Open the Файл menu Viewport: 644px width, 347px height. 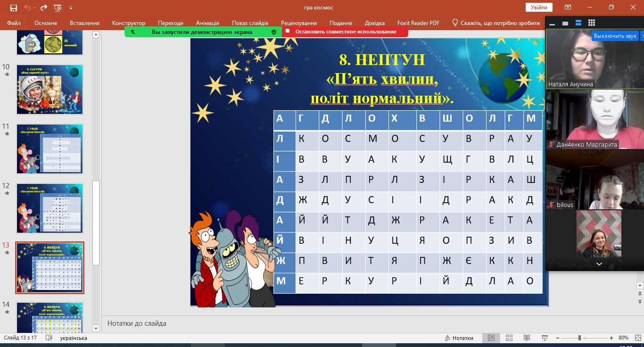(14, 23)
